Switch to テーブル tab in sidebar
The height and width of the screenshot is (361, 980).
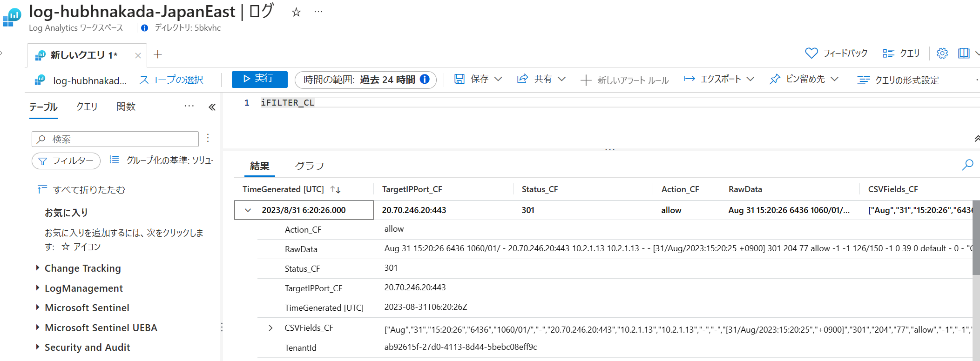click(43, 107)
